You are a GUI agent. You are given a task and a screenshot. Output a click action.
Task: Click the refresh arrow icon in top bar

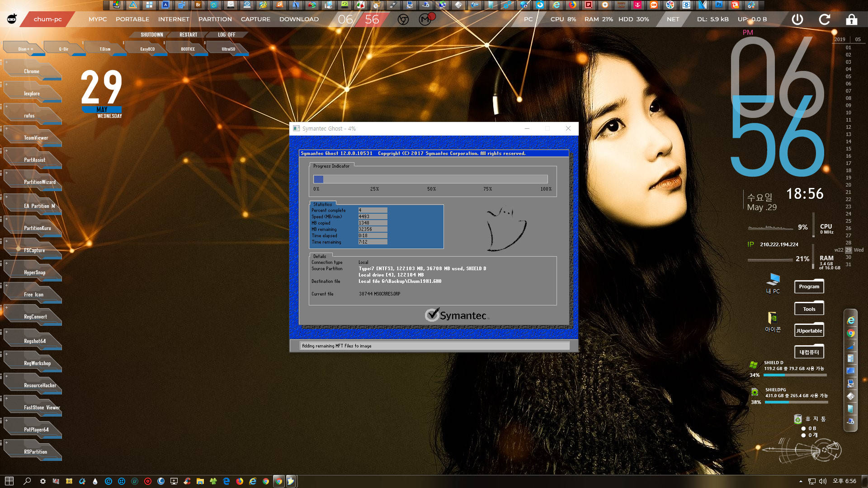click(x=825, y=19)
